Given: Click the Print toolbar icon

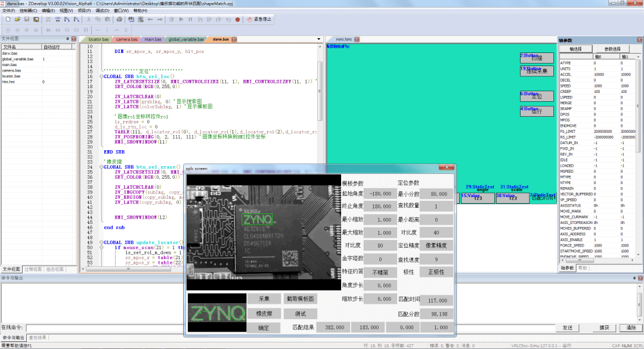Looking at the screenshot, I should point(119,20).
